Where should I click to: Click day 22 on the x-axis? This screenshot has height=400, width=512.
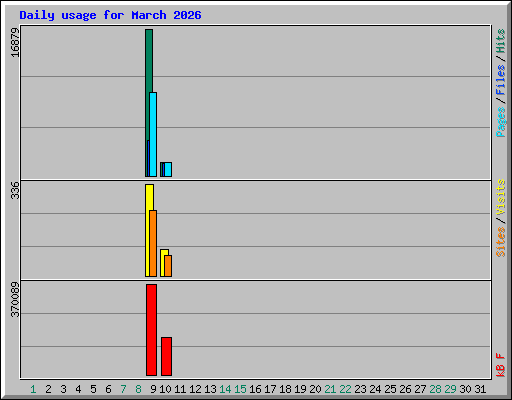(345, 389)
